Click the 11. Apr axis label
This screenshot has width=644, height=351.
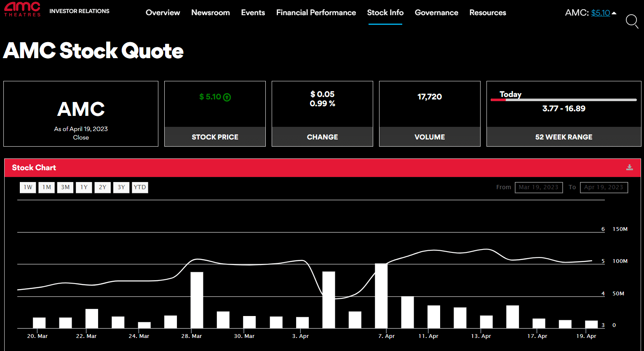click(428, 336)
